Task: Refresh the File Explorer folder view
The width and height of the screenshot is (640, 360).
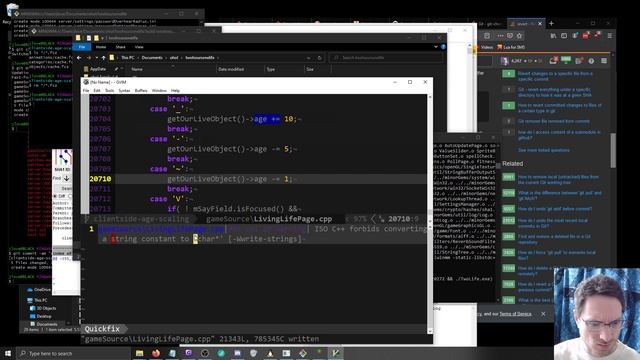Action: (x=320, y=58)
